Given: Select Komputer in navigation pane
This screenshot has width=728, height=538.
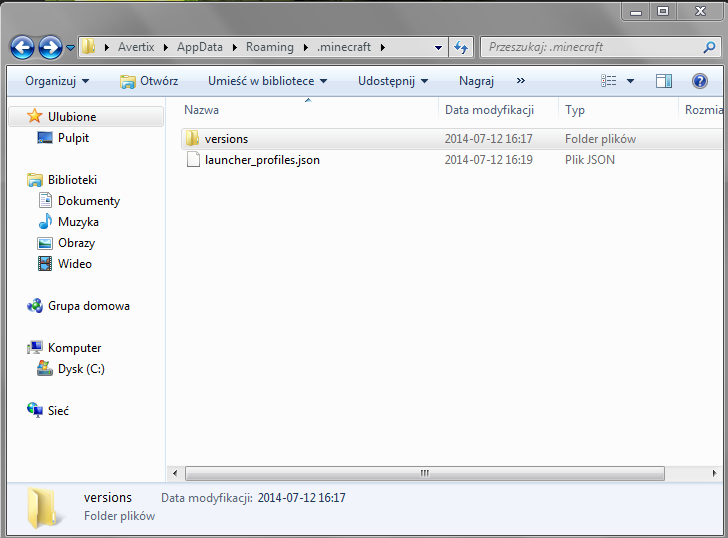Looking at the screenshot, I should tap(74, 348).
